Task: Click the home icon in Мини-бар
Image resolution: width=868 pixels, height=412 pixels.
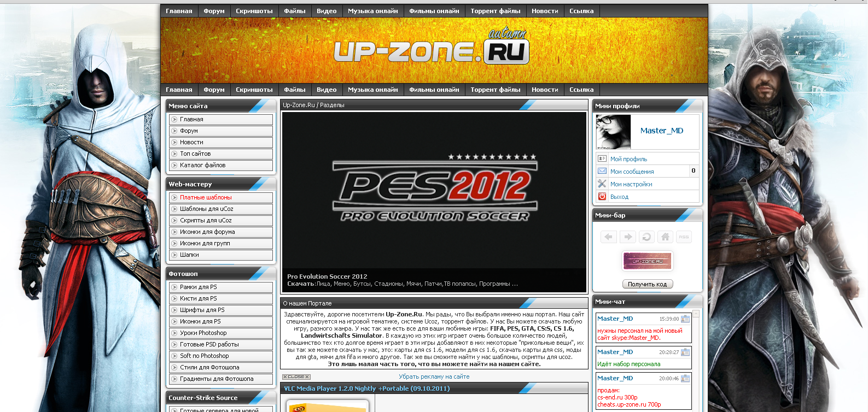Action: pos(665,237)
